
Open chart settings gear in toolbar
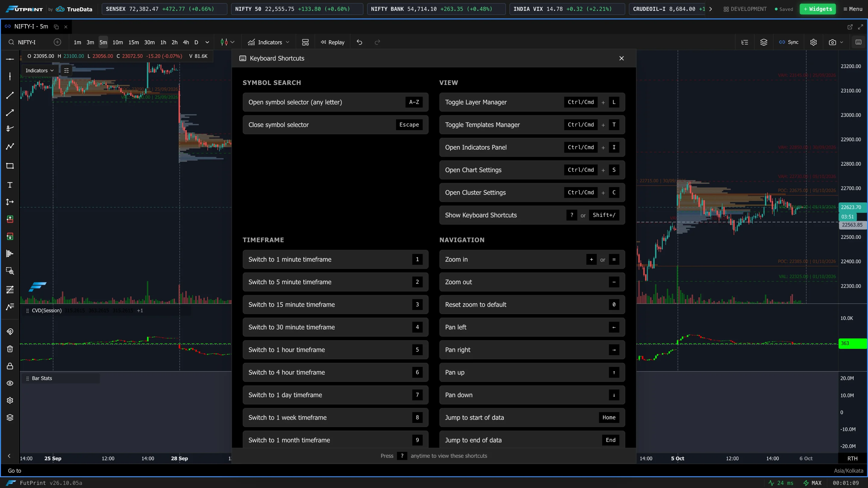[813, 42]
